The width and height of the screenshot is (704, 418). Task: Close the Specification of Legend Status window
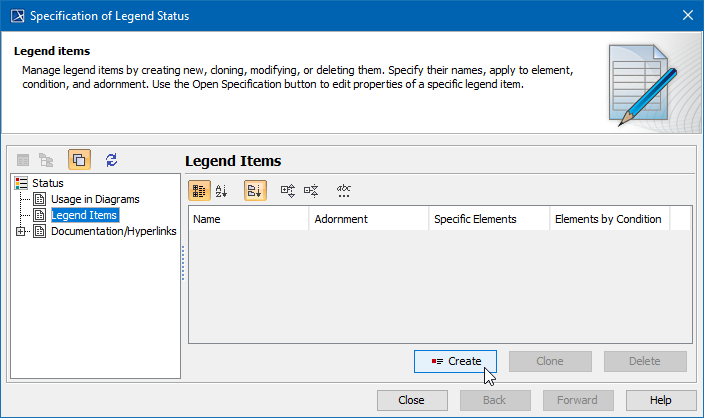[688, 16]
